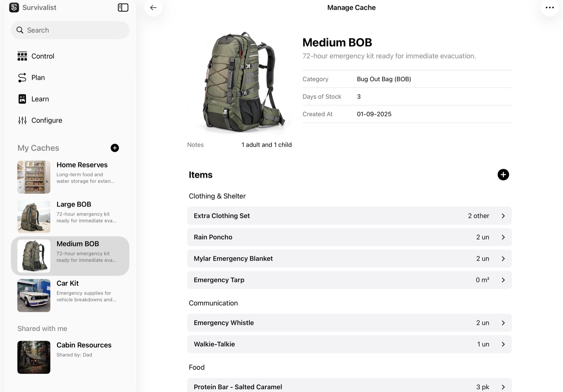Click the Large BOB backpack thumbnail
Screen dimensions: 563x392
pos(34,217)
